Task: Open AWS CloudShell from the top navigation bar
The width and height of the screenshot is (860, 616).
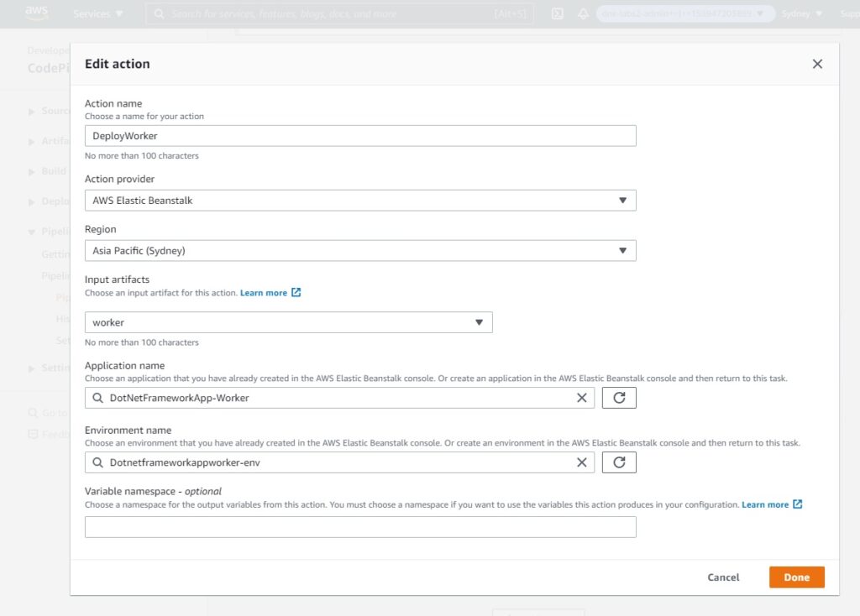Action: [x=557, y=13]
